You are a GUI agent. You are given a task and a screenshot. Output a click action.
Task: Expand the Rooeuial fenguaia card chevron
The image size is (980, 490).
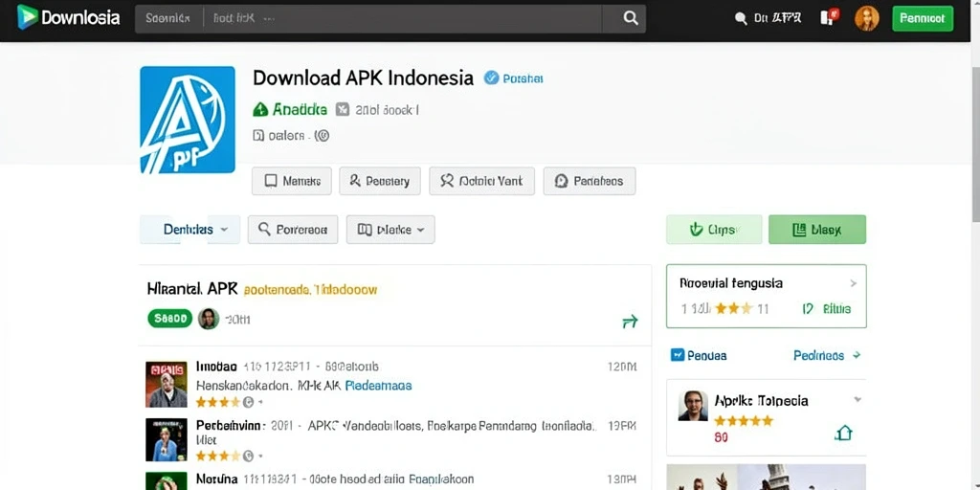click(854, 283)
